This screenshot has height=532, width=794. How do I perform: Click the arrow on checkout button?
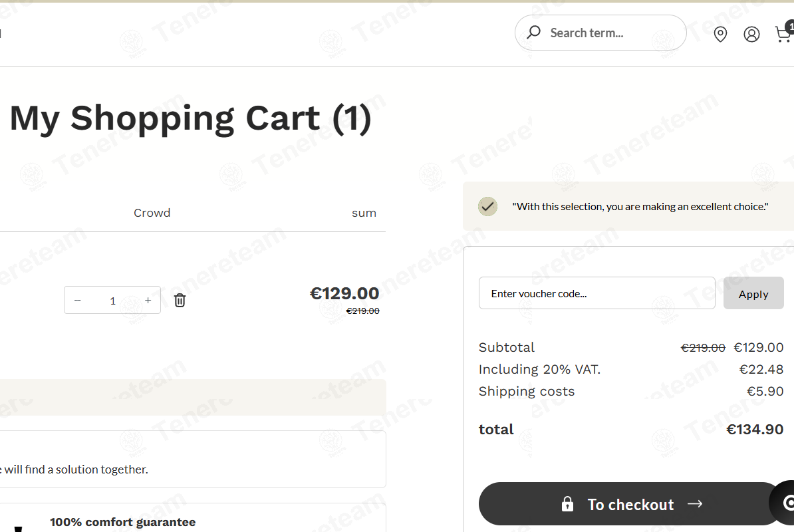695,503
